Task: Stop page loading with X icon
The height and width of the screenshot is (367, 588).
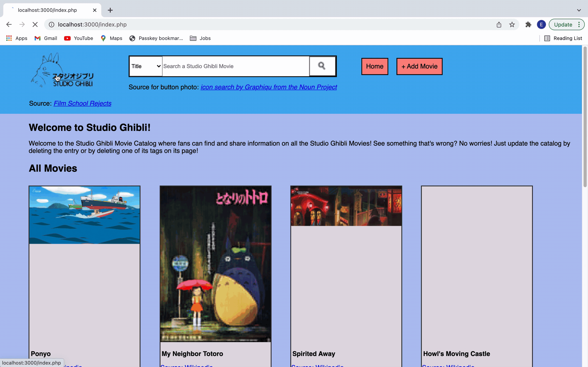Action: (x=35, y=25)
